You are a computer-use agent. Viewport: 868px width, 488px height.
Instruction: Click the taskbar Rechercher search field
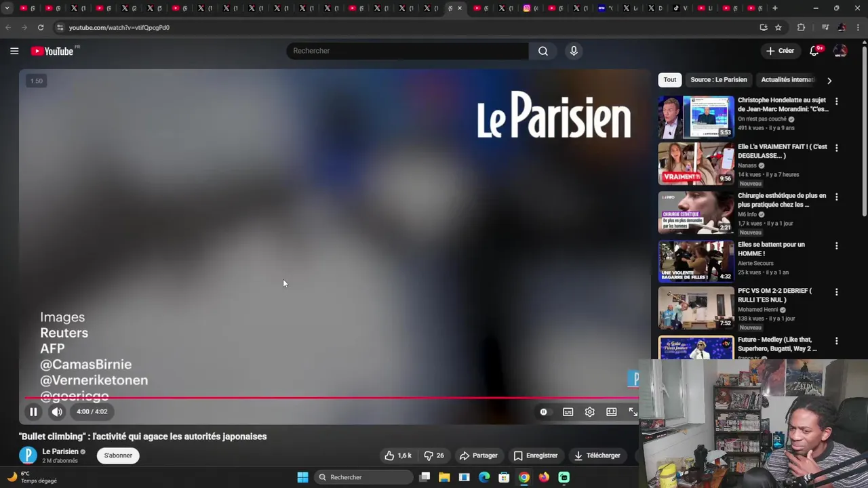[x=363, y=477]
